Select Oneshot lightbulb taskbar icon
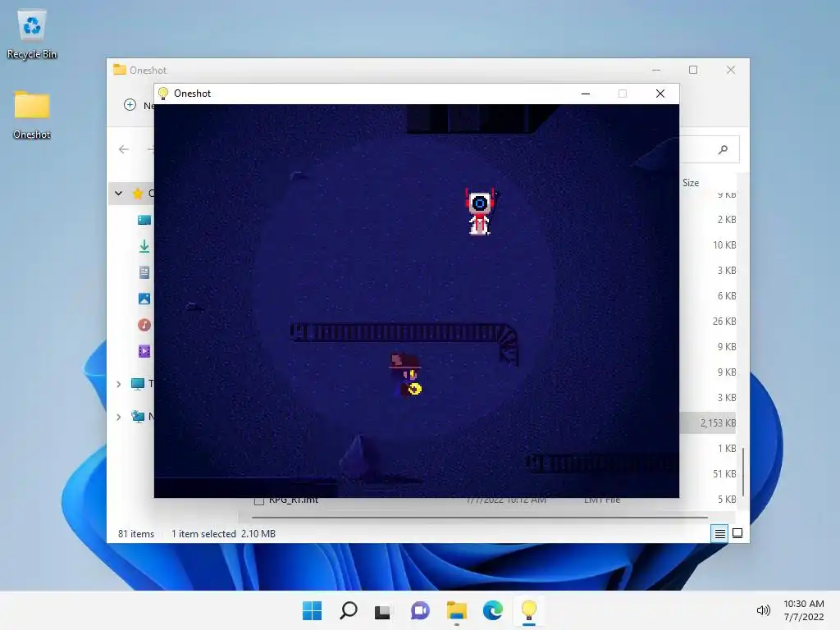The image size is (840, 630). click(529, 609)
